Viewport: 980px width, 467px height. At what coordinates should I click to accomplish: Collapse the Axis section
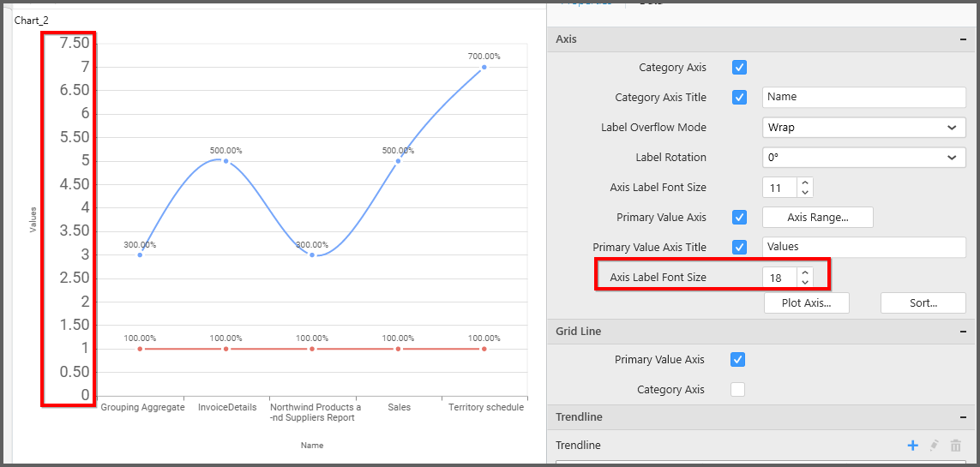[963, 39]
